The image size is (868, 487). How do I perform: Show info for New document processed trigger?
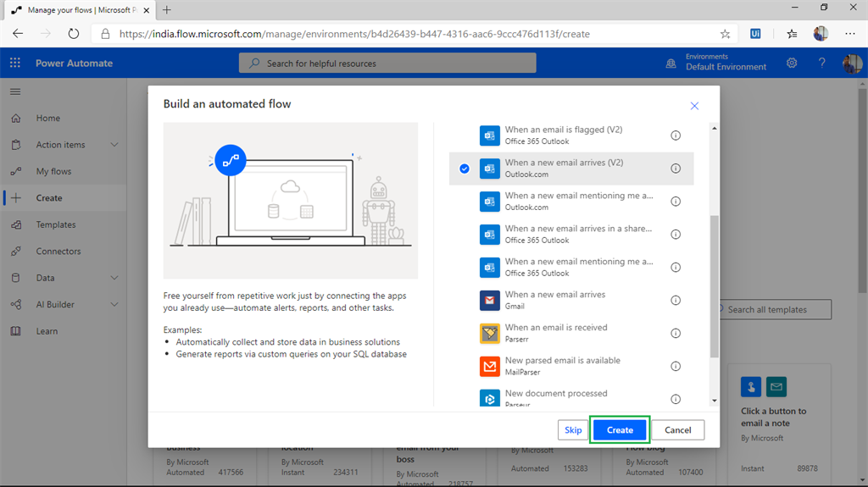tap(676, 399)
